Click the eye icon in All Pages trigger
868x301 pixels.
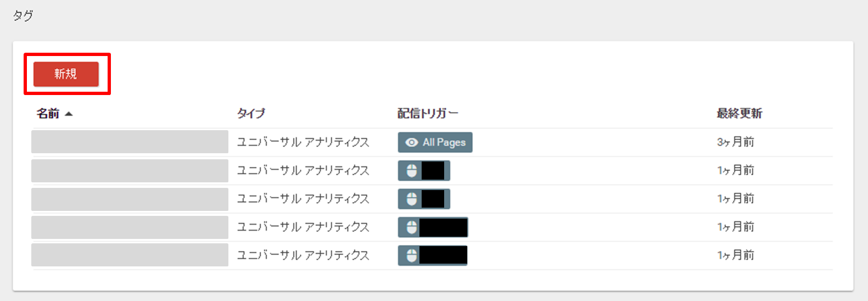[x=411, y=142]
